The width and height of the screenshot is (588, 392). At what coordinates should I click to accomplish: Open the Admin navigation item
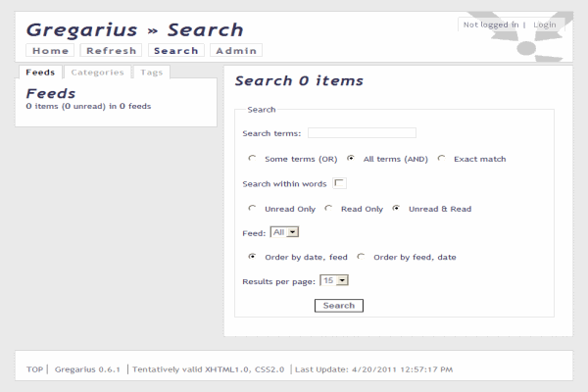[x=236, y=51]
